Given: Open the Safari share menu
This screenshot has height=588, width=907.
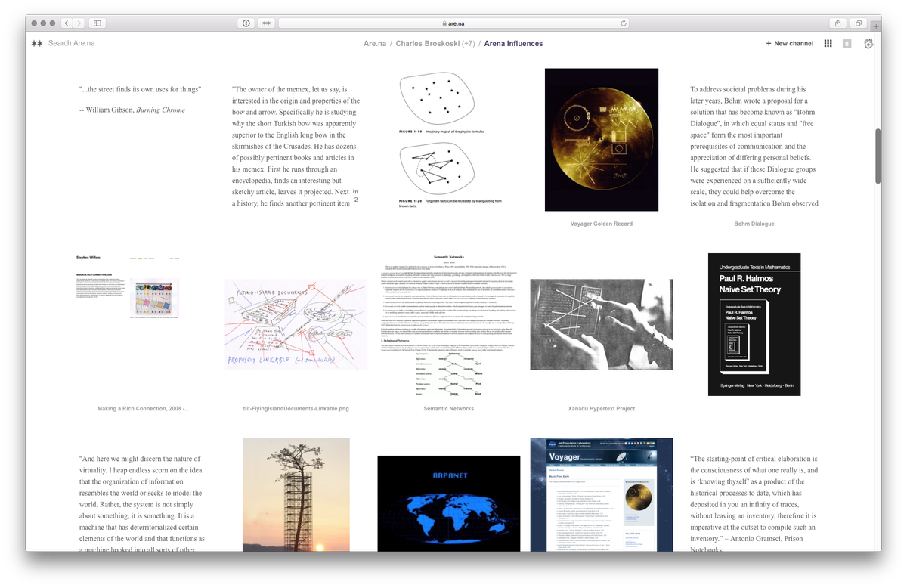Looking at the screenshot, I should (837, 23).
